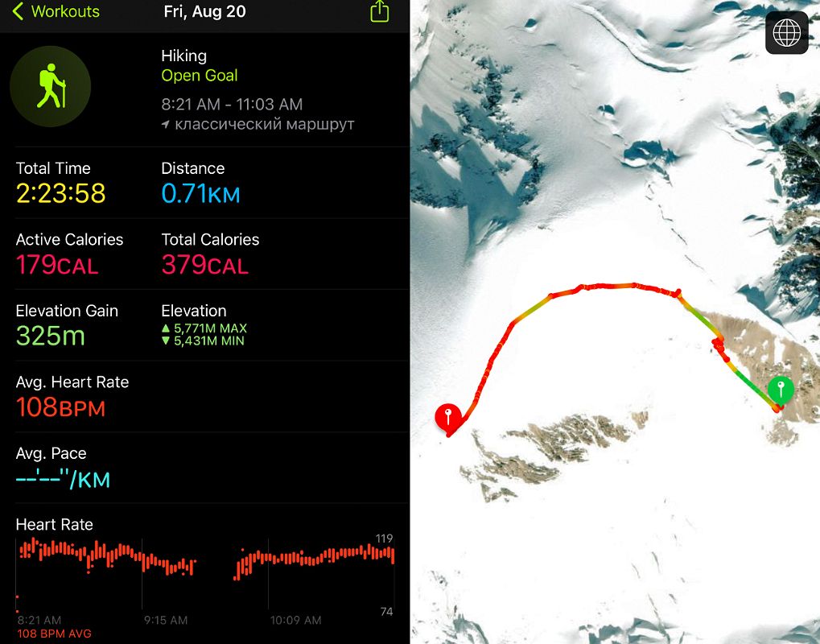Tap the Avg. Heart Rate 108 BPM value
The width and height of the screenshot is (820, 644).
point(60,407)
